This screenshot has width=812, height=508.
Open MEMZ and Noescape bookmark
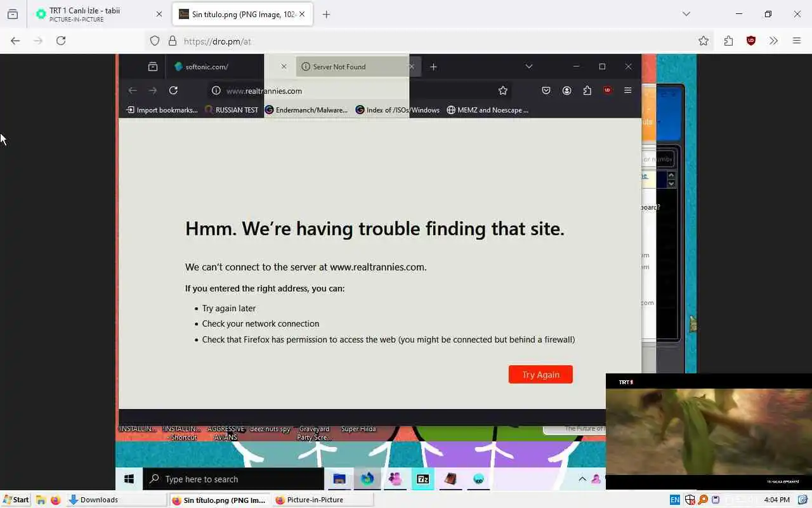(x=488, y=110)
